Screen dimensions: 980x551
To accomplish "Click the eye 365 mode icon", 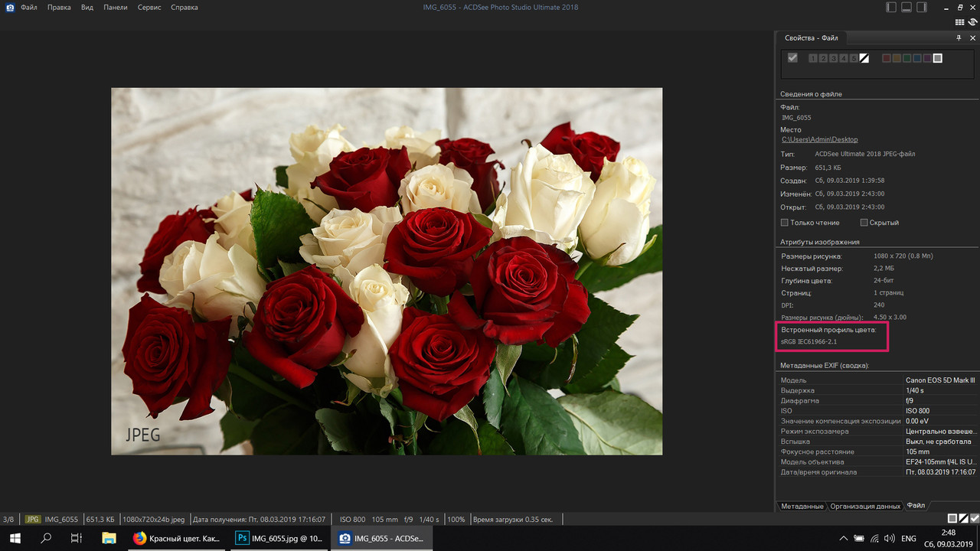I will [x=972, y=22].
